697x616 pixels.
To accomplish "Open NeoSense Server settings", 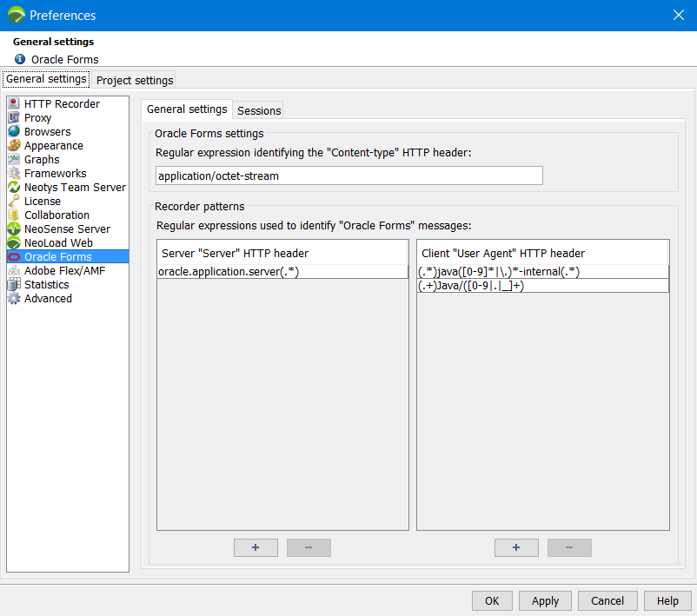I will click(67, 229).
